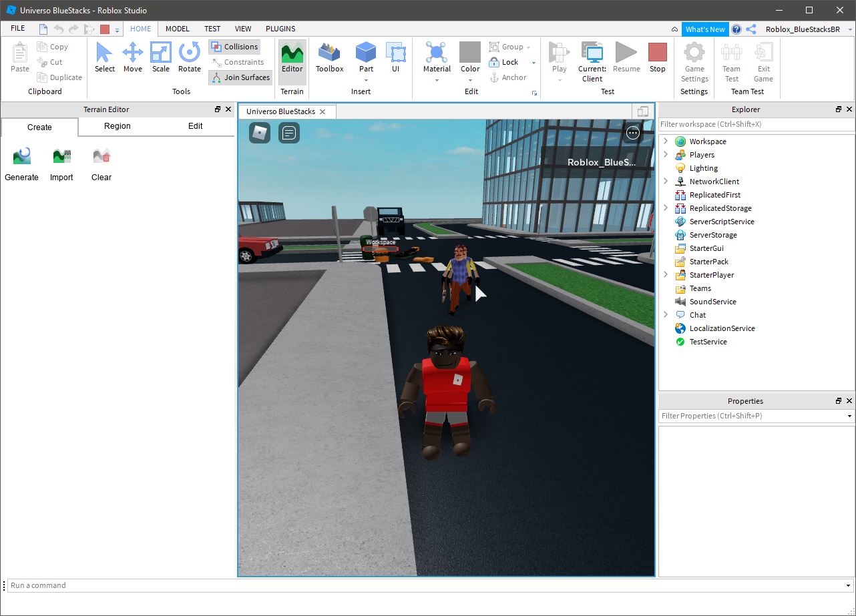
Task: Activate the Scale tool
Action: [160, 57]
